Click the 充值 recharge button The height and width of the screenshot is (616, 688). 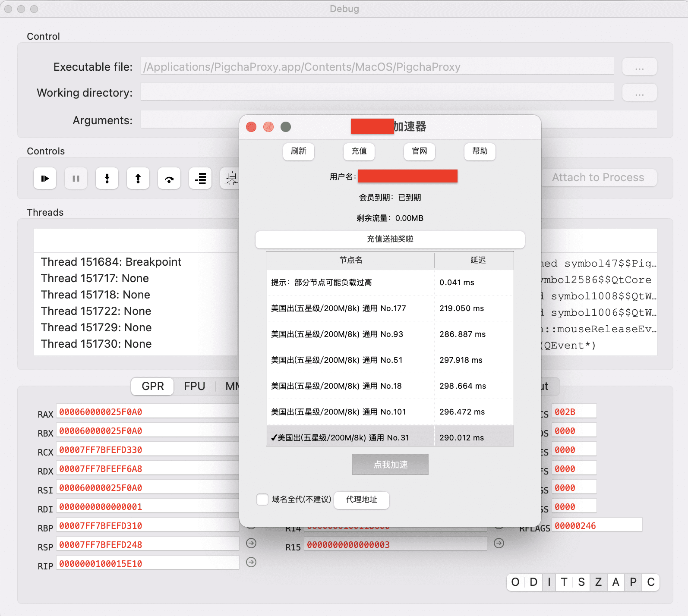359,151
